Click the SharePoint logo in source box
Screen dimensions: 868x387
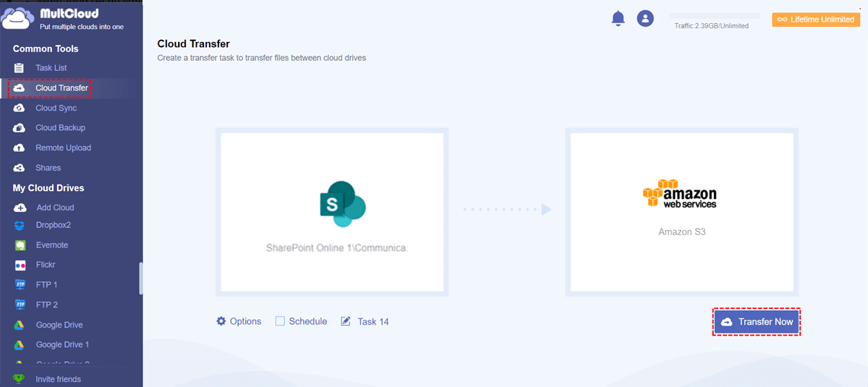pos(342,204)
